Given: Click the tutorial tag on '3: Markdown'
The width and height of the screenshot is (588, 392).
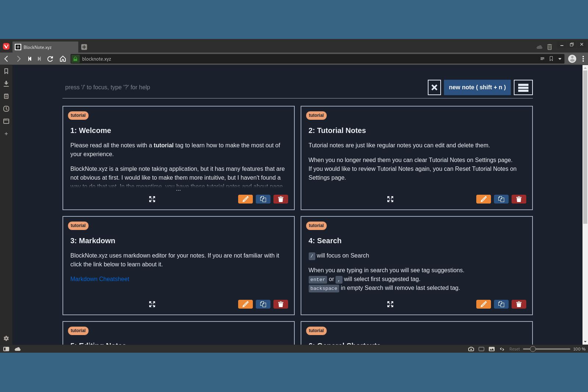Looking at the screenshot, I should coord(78,226).
